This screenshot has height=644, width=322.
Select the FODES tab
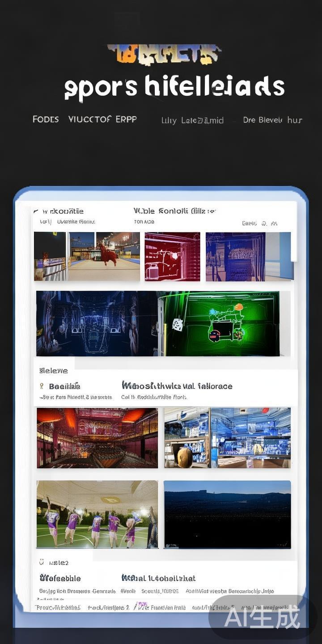tap(46, 119)
